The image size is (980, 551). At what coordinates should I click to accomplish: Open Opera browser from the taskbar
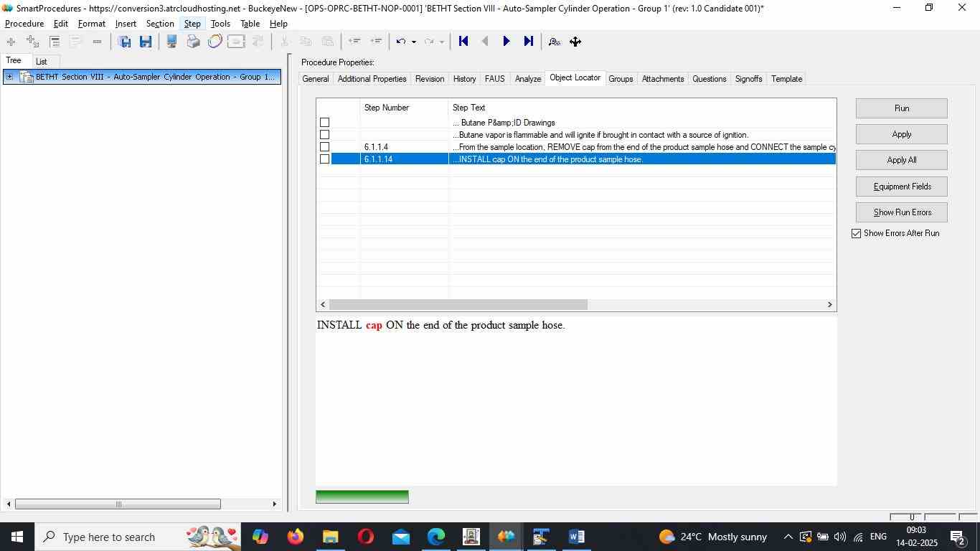(x=365, y=537)
